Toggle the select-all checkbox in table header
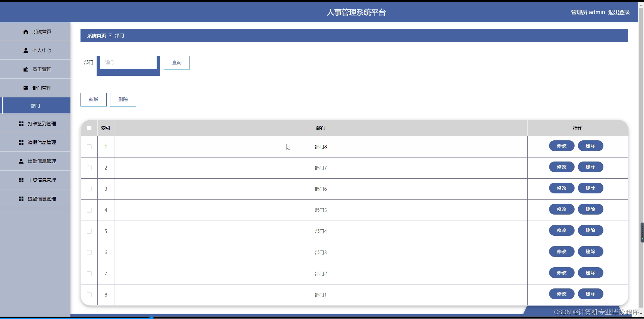 click(x=89, y=128)
